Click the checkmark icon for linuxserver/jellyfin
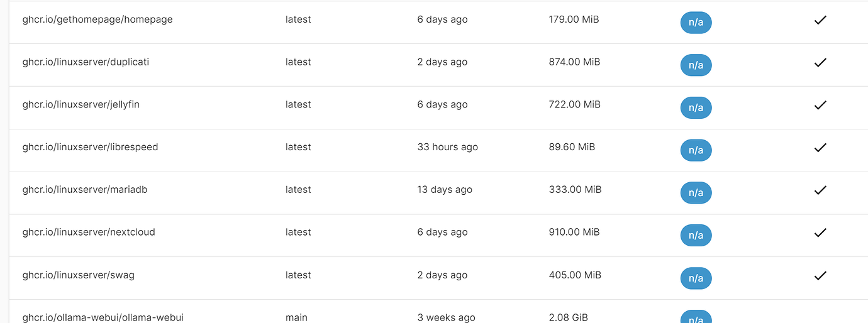Image resolution: width=868 pixels, height=323 pixels. tap(820, 105)
